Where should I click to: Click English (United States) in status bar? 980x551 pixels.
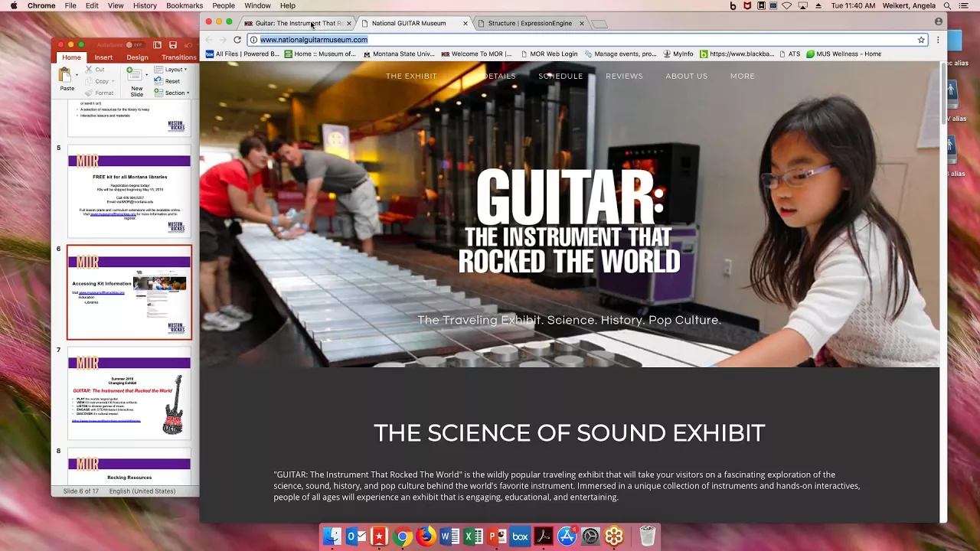pyautogui.click(x=142, y=491)
